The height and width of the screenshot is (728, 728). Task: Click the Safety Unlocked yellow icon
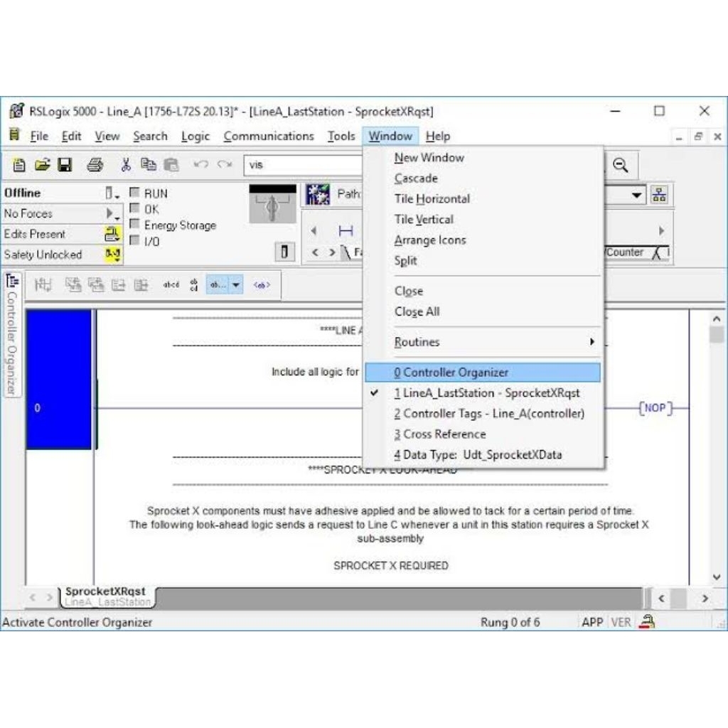pos(113,254)
